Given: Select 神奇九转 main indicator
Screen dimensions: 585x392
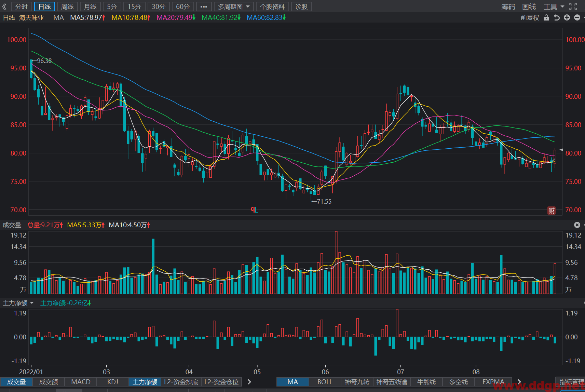Looking at the screenshot, I should click(x=357, y=382).
